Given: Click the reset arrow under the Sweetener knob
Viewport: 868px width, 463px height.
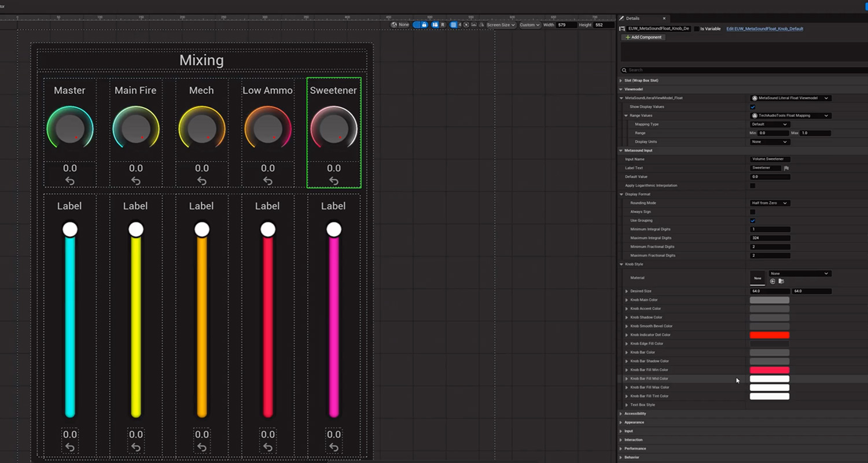Looking at the screenshot, I should pyautogui.click(x=334, y=181).
